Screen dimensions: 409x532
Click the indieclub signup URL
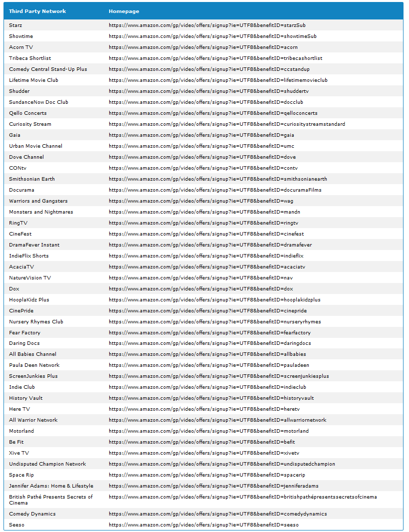click(x=207, y=387)
